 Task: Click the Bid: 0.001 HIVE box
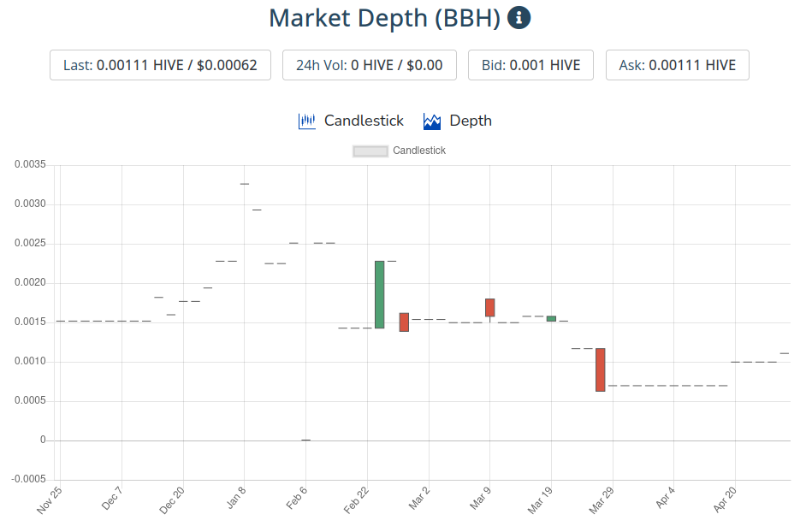point(531,65)
